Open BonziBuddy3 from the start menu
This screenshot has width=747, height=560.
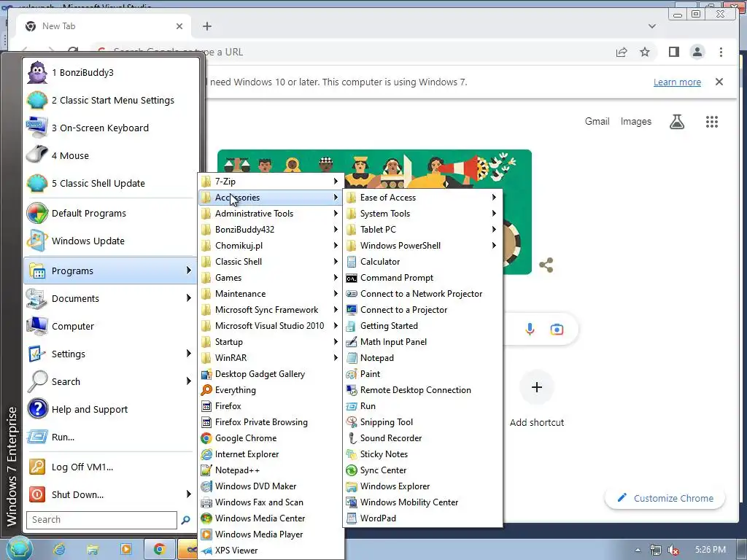coord(109,73)
